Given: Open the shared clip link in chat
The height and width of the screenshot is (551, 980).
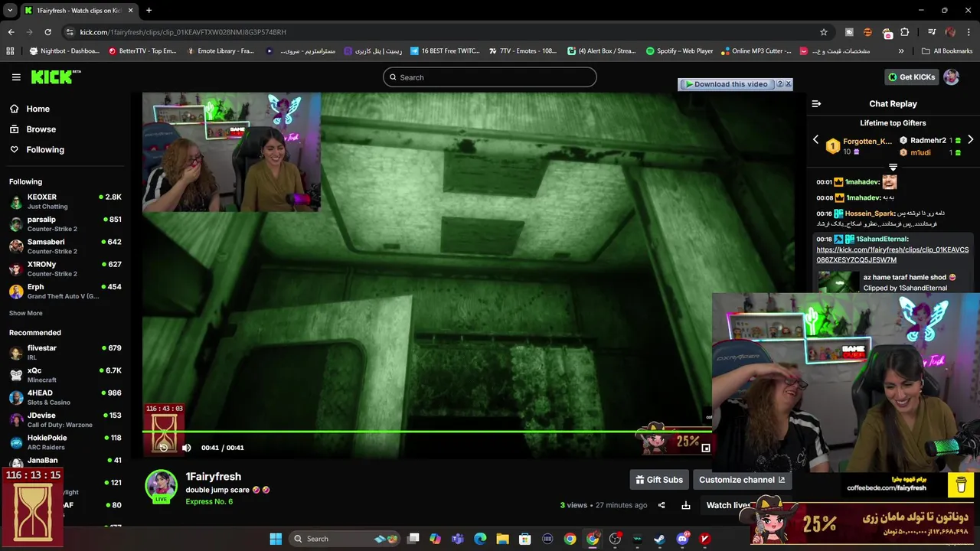Looking at the screenshot, I should [892, 255].
